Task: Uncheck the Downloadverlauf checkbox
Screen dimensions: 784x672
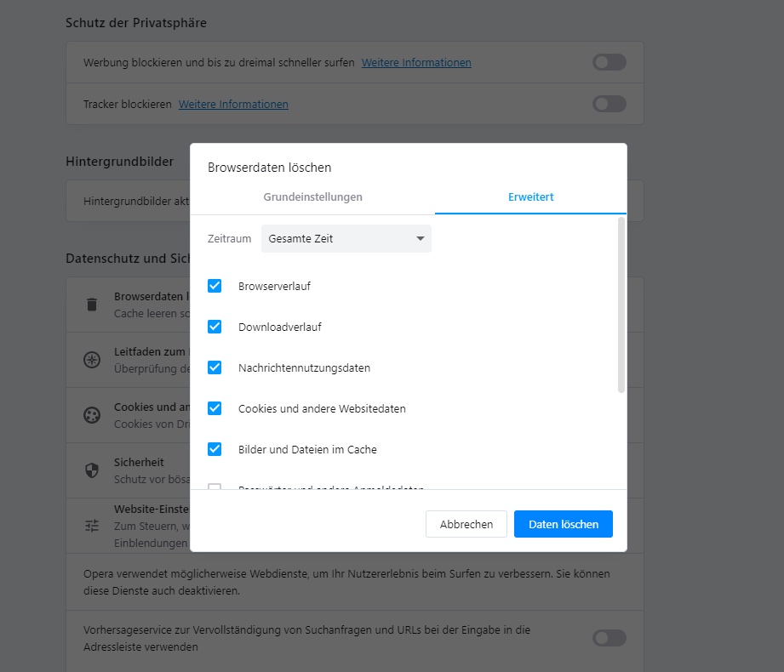Action: 215,327
